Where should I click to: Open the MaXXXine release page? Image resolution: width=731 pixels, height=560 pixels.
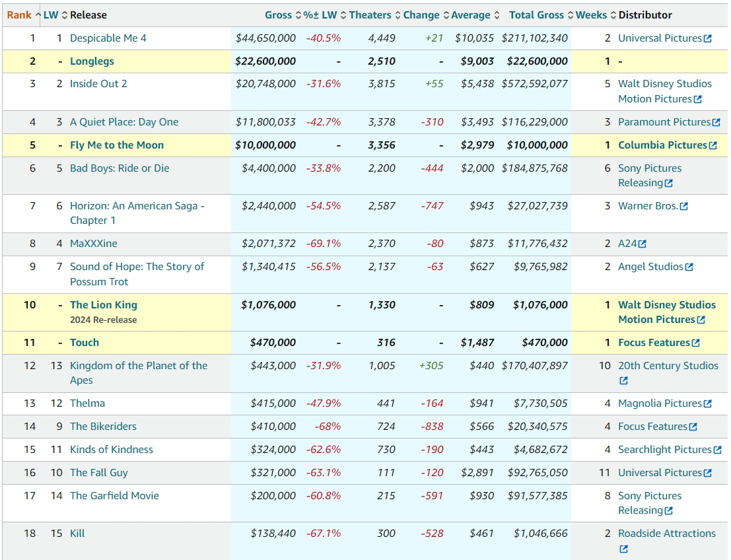(94, 244)
